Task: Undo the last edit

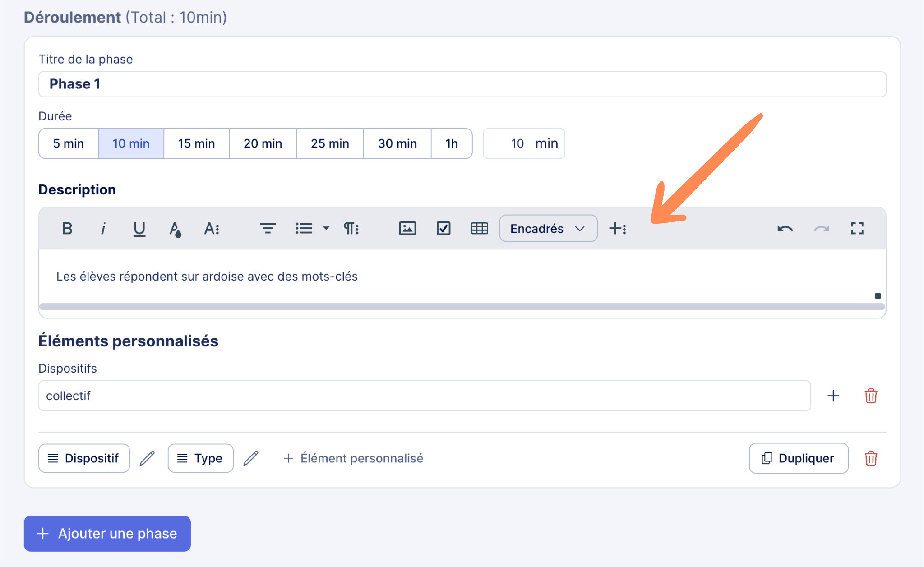Action: pos(785,229)
